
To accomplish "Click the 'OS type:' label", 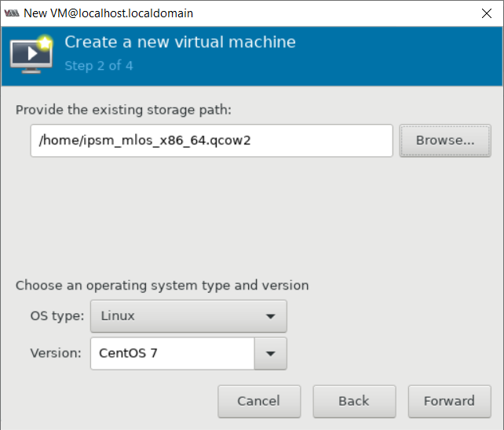I will (x=57, y=316).
